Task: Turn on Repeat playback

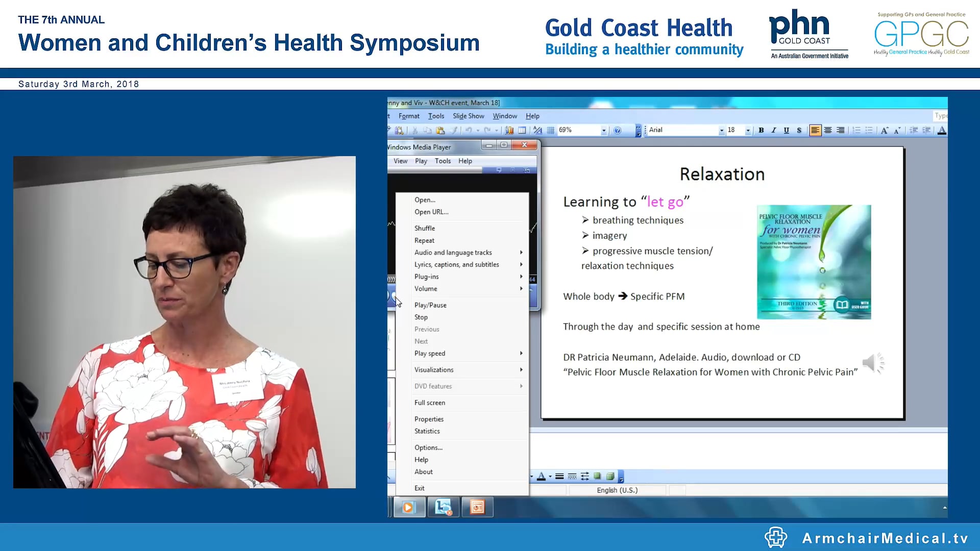Action: tap(424, 240)
